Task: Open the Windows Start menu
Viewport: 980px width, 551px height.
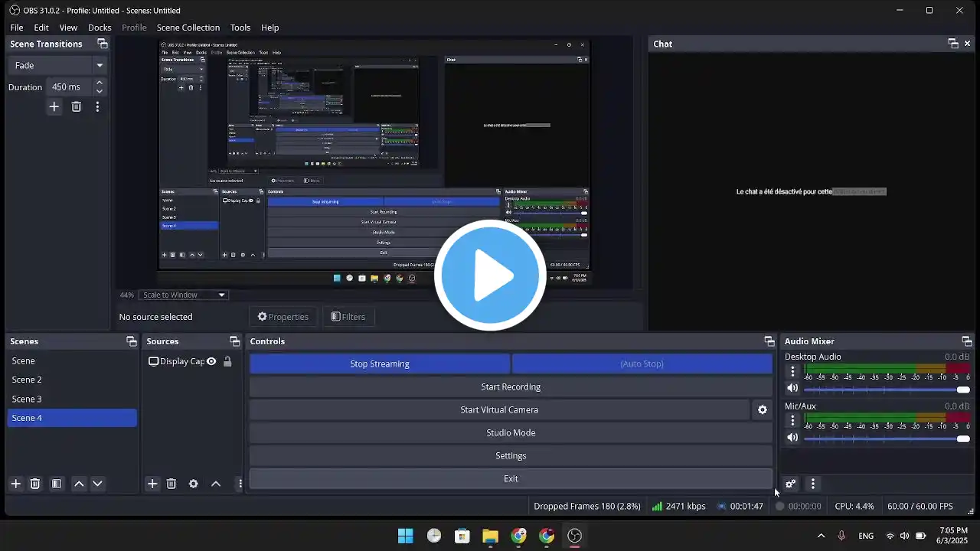Action: [x=405, y=536]
